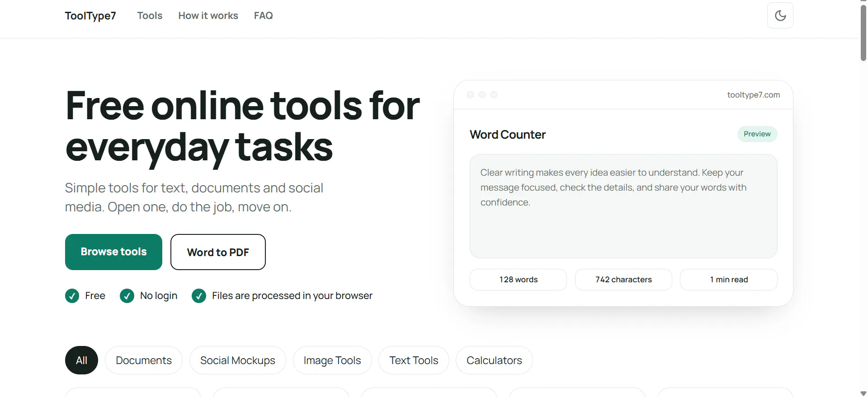Filter by Image Tools category
The height and width of the screenshot is (397, 868).
click(332, 360)
